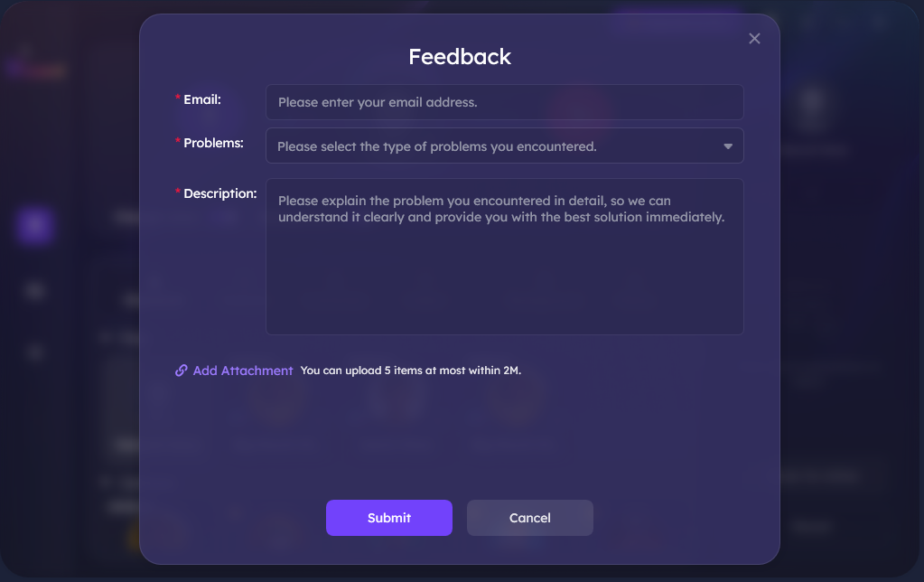Click the blurred app logo at top left
Screen dimensions: 924x582
point(35,67)
